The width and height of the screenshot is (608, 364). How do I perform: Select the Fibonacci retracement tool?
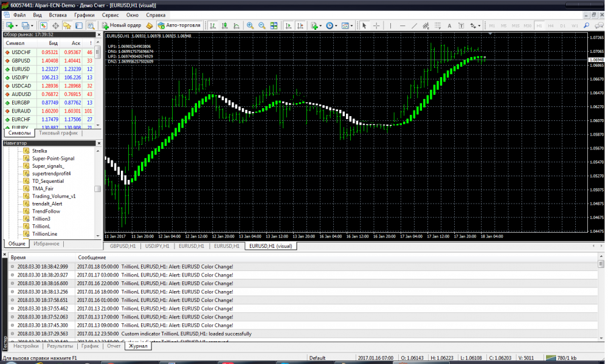point(438,26)
